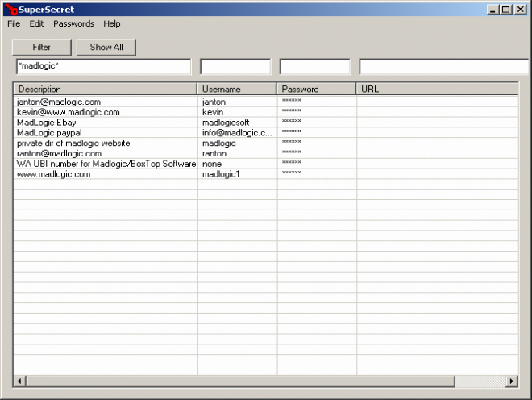Image resolution: width=532 pixels, height=400 pixels.
Task: Click the masked password in the MadLogic paypal row
Action: click(x=292, y=131)
